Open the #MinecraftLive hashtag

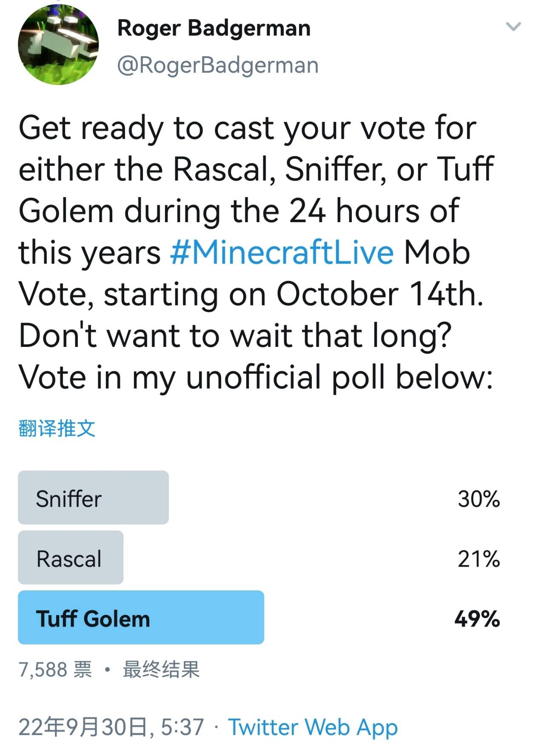coord(282,252)
